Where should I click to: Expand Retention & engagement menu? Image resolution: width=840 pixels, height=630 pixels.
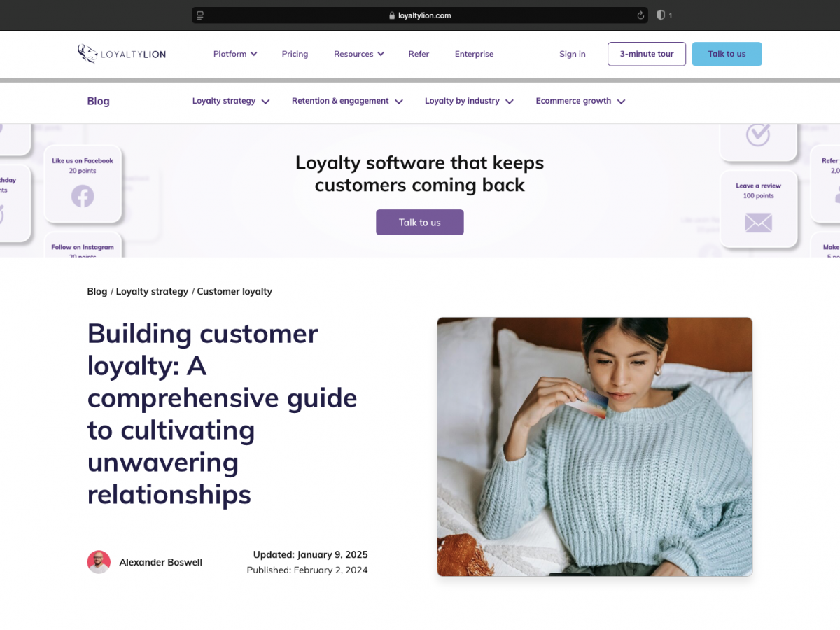pyautogui.click(x=347, y=101)
